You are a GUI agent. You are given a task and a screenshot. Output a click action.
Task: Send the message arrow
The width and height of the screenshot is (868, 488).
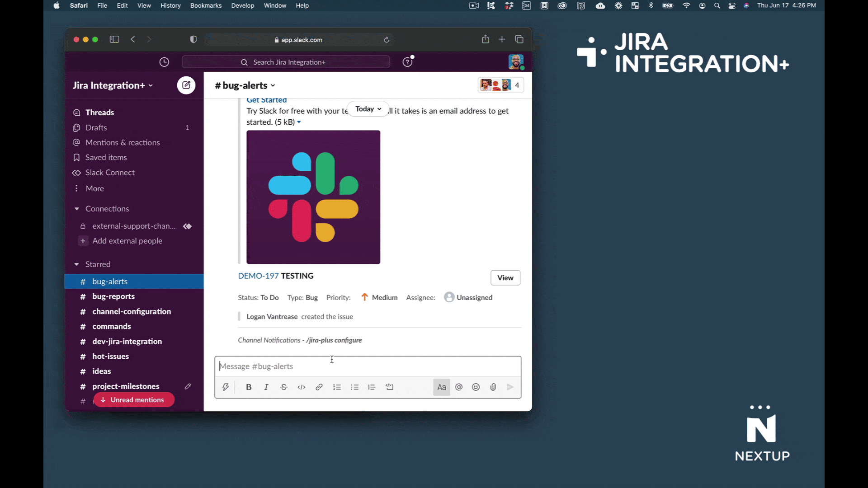coord(510,387)
